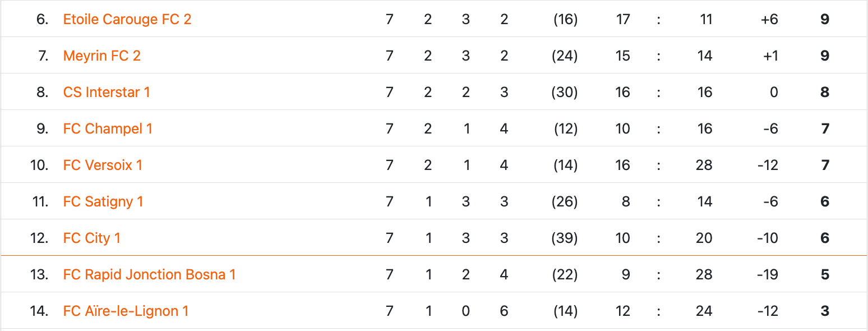
Task: Click the FC City 1 team link
Action: pos(92,238)
